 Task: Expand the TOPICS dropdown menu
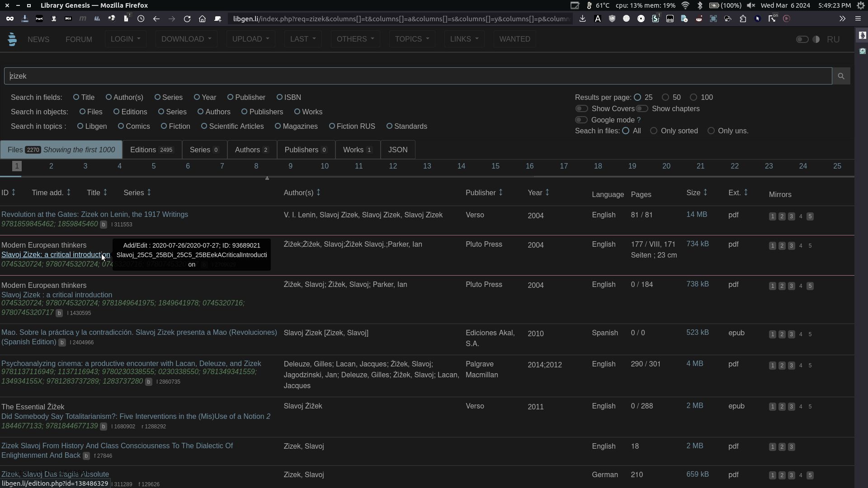(x=412, y=39)
